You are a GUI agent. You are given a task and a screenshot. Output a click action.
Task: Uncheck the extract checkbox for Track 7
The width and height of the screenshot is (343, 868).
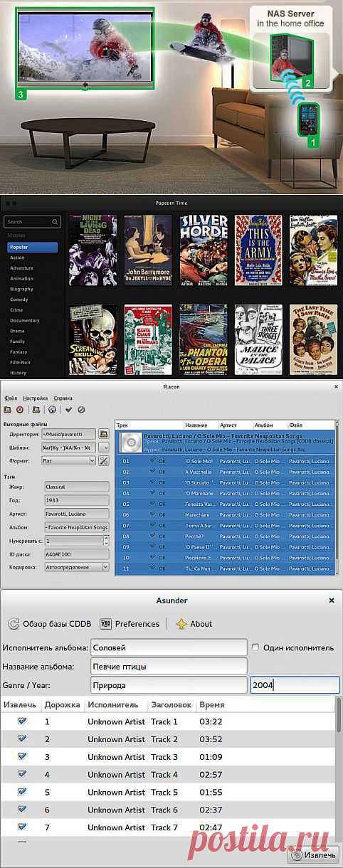(x=22, y=827)
